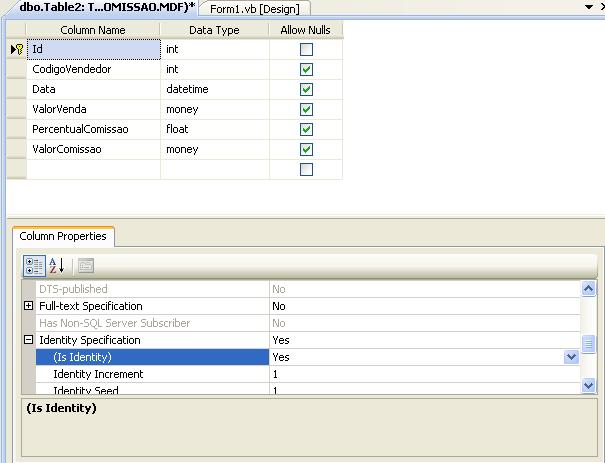605x463 pixels.
Task: Open the Is Identity dropdown arrow
Action: [x=571, y=357]
